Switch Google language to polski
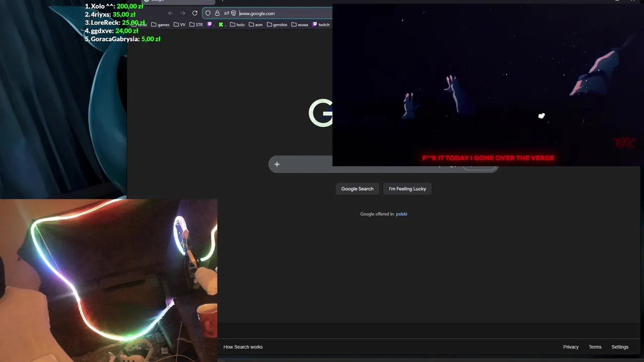The width and height of the screenshot is (644, 362). [401, 214]
